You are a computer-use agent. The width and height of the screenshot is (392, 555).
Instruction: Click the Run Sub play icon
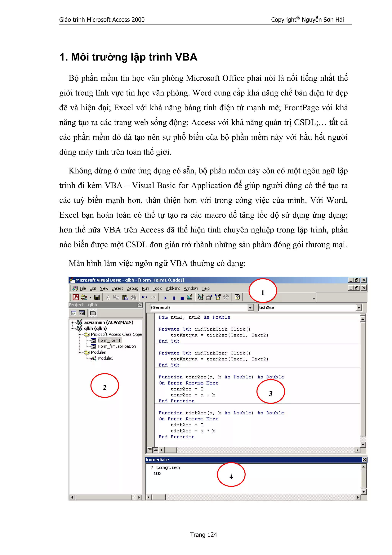tap(165, 298)
